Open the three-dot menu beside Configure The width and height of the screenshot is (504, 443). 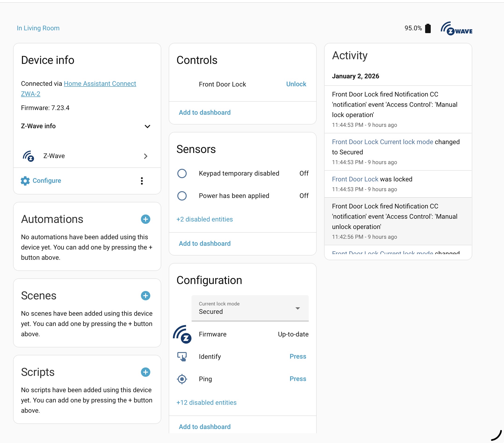[x=142, y=181]
